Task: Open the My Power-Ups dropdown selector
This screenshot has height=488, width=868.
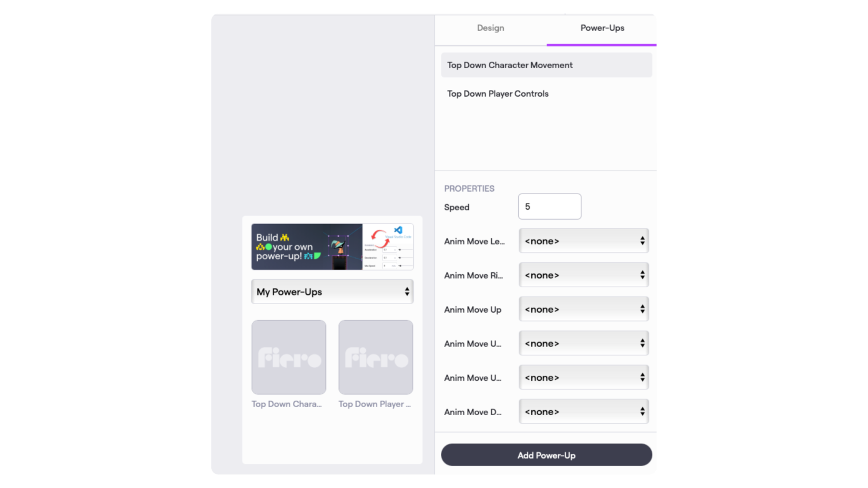Action: (x=331, y=291)
